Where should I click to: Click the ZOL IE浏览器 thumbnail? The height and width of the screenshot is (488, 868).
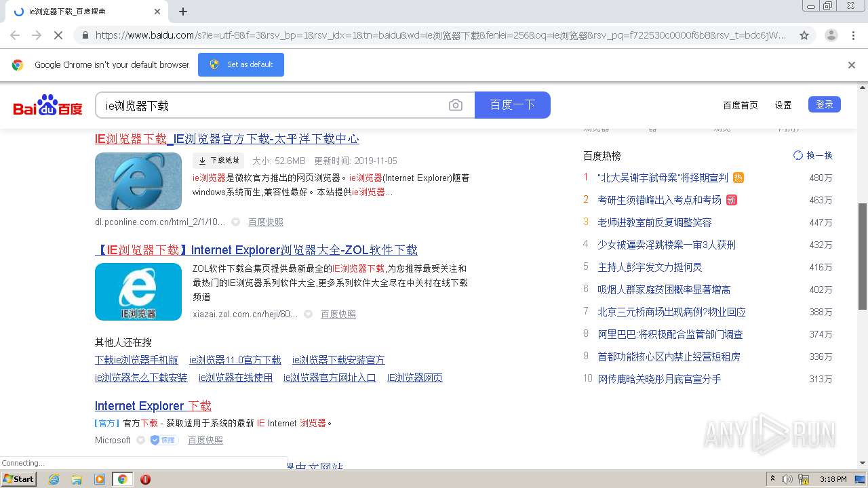(138, 291)
